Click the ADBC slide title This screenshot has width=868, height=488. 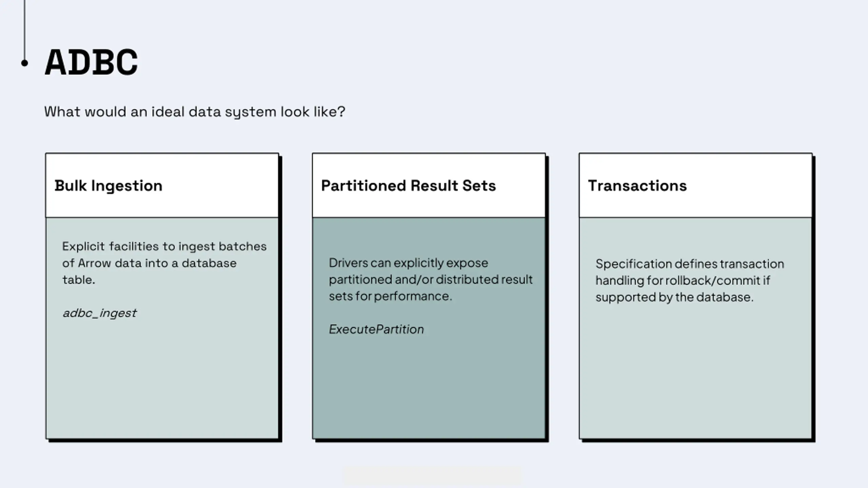91,62
